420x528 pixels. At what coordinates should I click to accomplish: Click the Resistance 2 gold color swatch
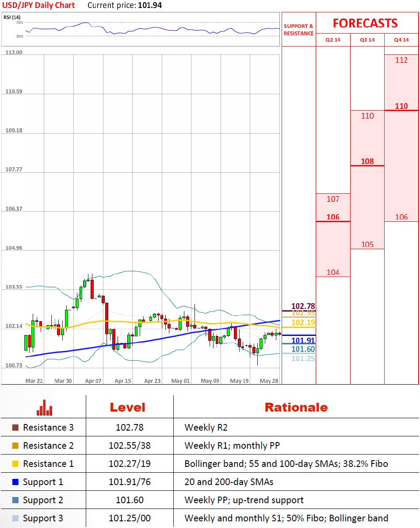(x=15, y=446)
